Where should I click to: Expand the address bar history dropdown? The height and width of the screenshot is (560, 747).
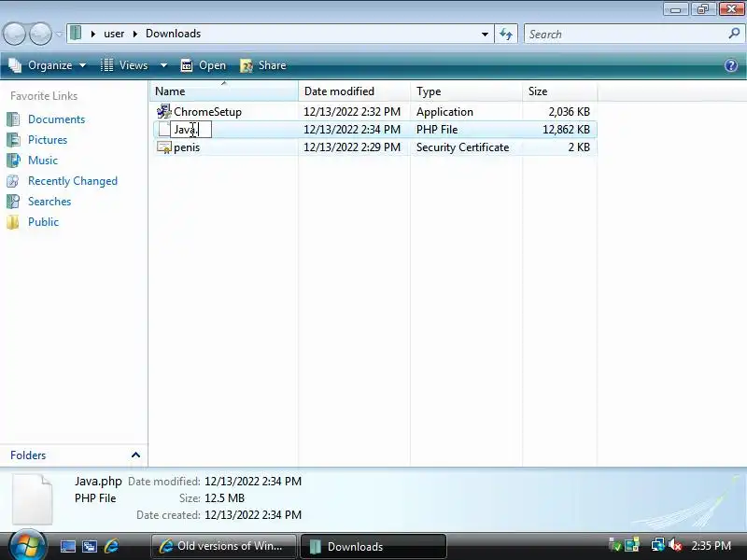[x=485, y=34]
